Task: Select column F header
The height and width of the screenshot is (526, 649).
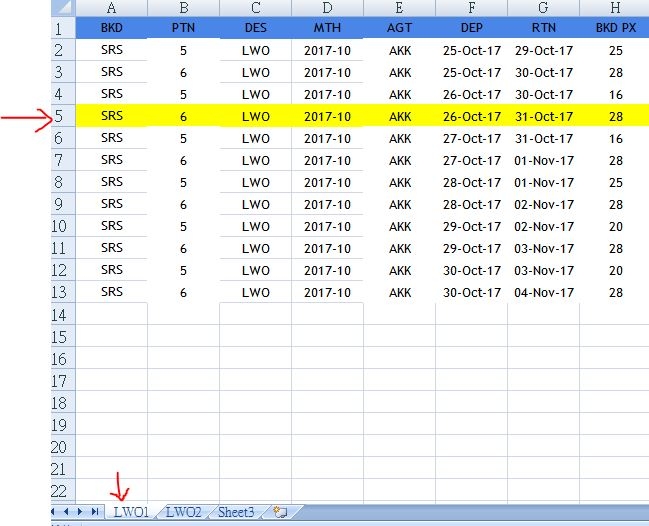Action: click(x=471, y=8)
